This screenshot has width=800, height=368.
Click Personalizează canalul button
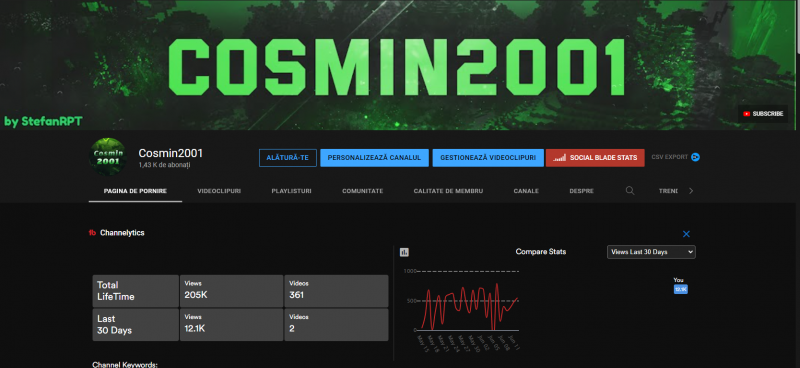coord(374,158)
